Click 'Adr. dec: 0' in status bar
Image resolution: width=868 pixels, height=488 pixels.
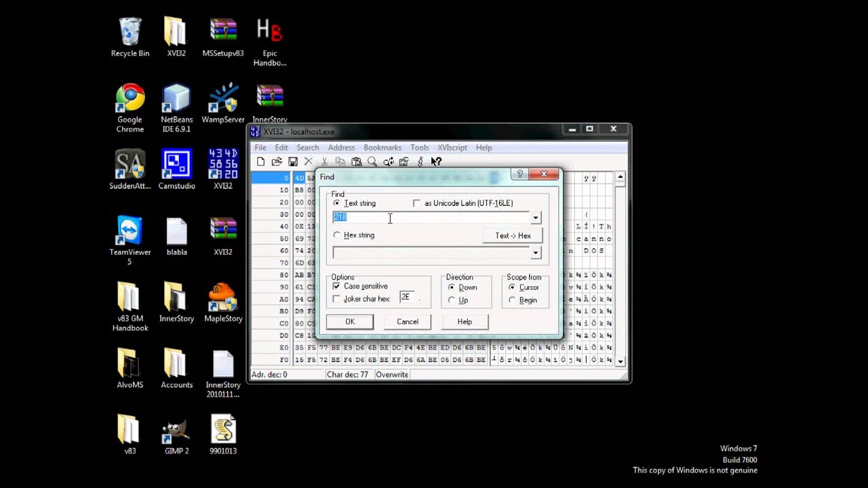pyautogui.click(x=269, y=375)
